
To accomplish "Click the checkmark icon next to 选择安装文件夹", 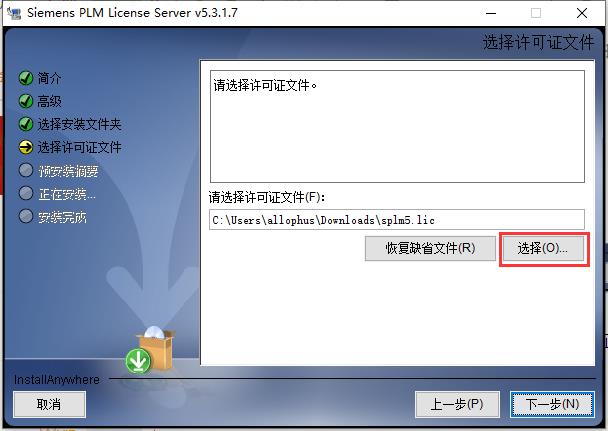I will (x=26, y=124).
